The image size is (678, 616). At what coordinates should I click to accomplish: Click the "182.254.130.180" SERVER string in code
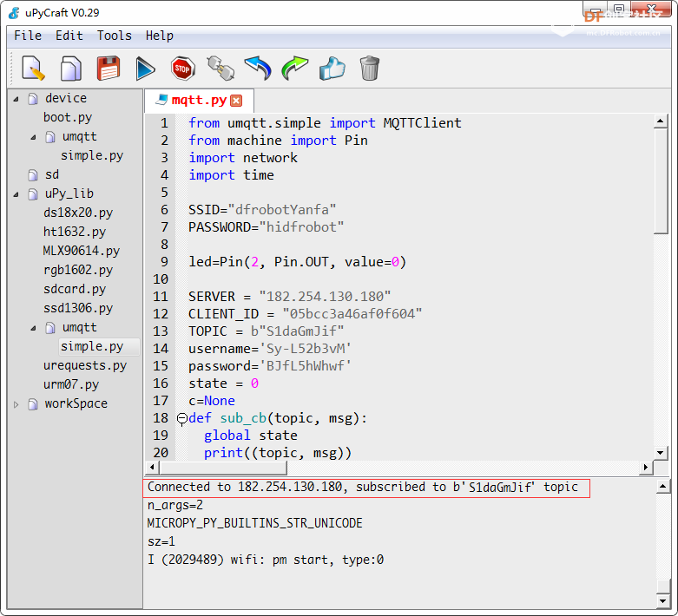325,297
